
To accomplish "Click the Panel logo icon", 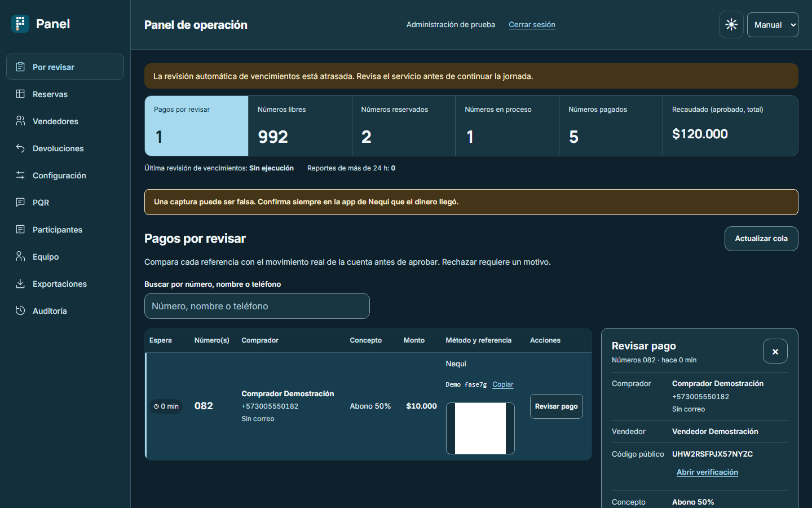I will 20,24.
